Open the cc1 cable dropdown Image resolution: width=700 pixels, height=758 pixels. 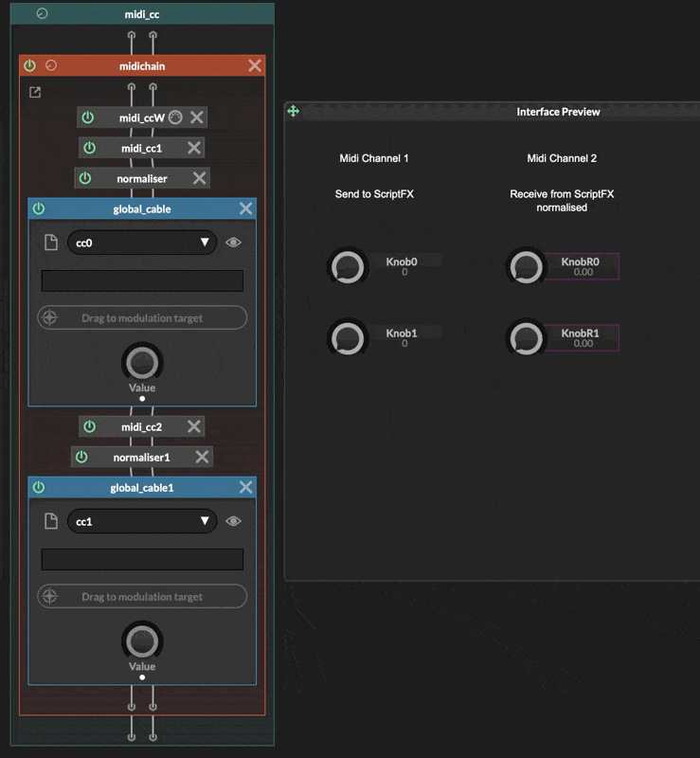(x=142, y=521)
